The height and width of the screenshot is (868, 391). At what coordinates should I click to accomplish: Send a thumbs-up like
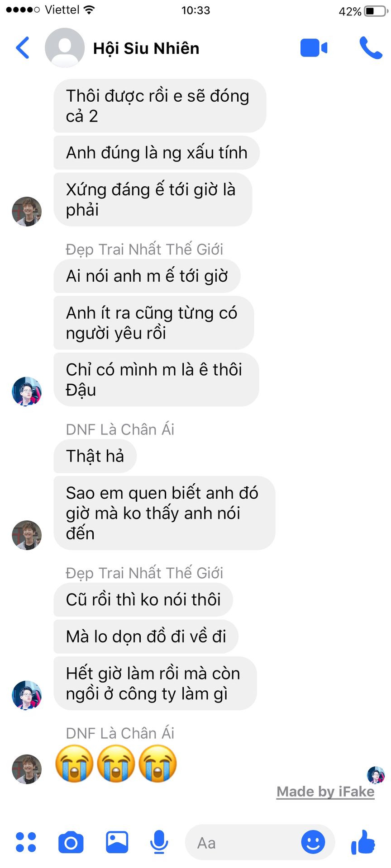(363, 842)
